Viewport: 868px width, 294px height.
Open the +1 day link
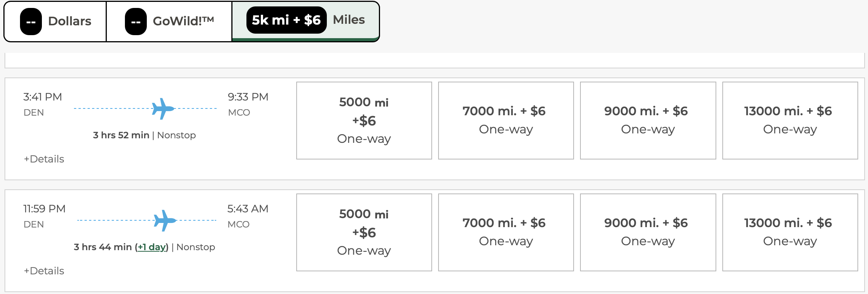click(x=152, y=247)
